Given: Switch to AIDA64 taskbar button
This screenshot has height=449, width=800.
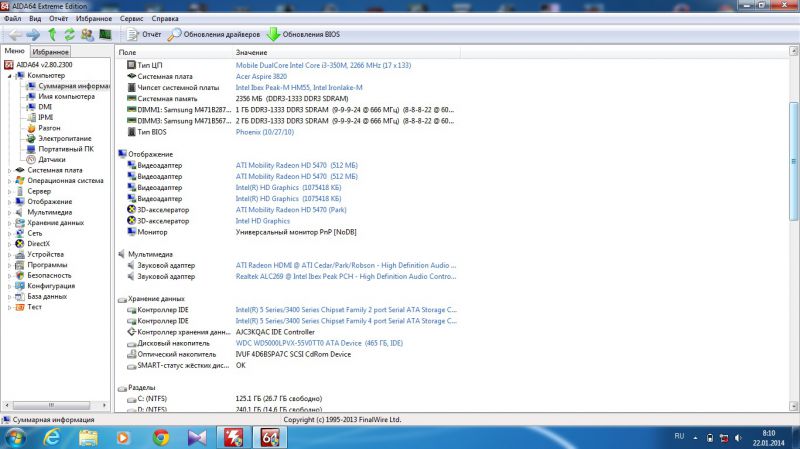Looking at the screenshot, I should (x=270, y=438).
